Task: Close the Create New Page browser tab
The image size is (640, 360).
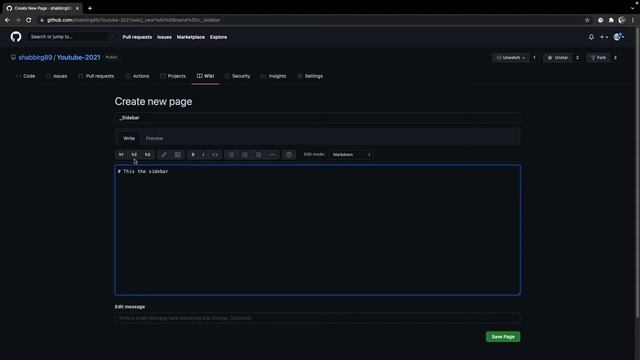Action: coord(77,8)
